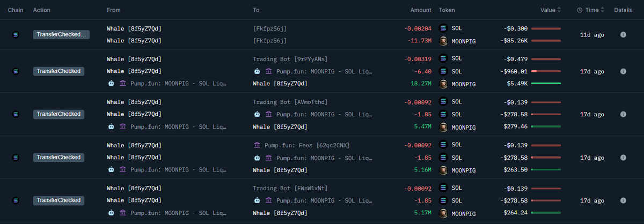644x224 pixels.
Task: Open Pump.fun: Fees [62qc2CNX] address
Action: coord(306,145)
